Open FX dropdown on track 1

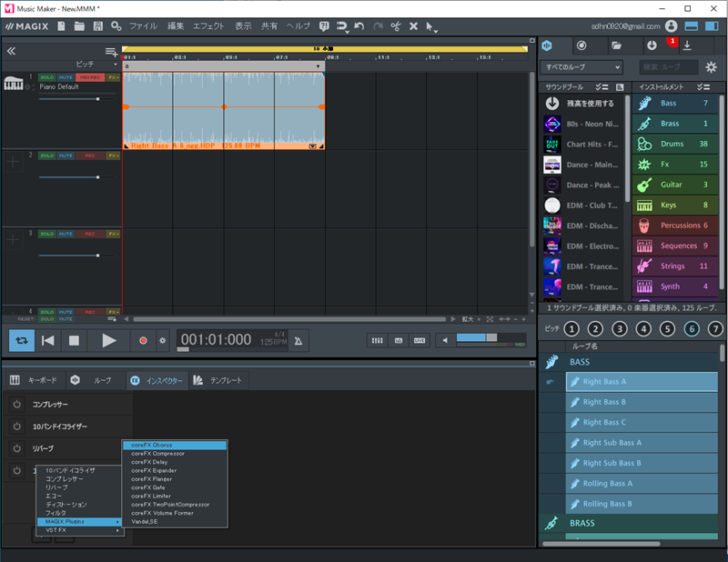pyautogui.click(x=114, y=77)
